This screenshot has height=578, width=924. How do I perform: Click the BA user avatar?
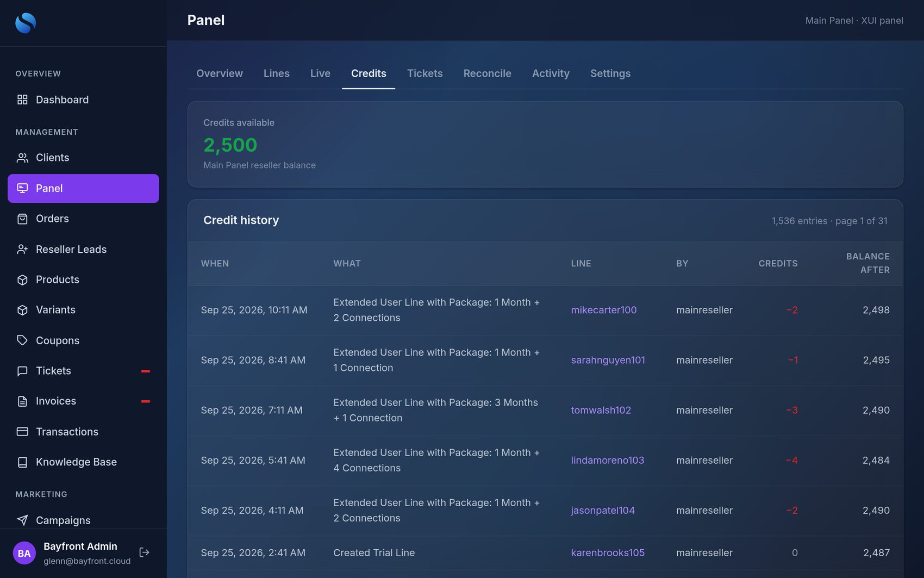(24, 553)
